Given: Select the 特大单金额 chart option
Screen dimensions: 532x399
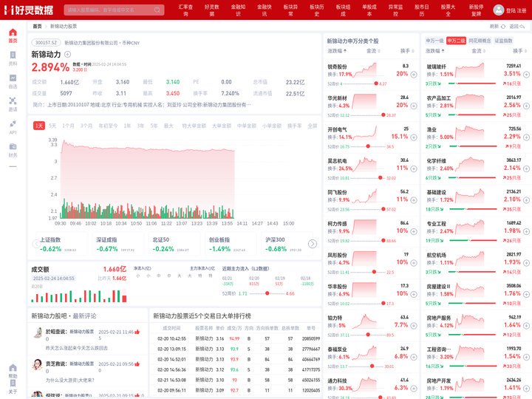Looking at the screenshot, I should pos(194,126).
